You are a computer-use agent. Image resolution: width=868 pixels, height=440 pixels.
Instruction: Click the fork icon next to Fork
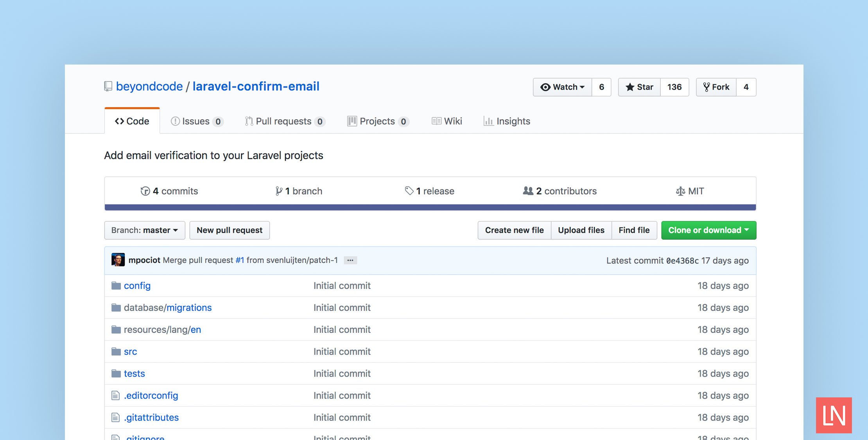pos(707,87)
